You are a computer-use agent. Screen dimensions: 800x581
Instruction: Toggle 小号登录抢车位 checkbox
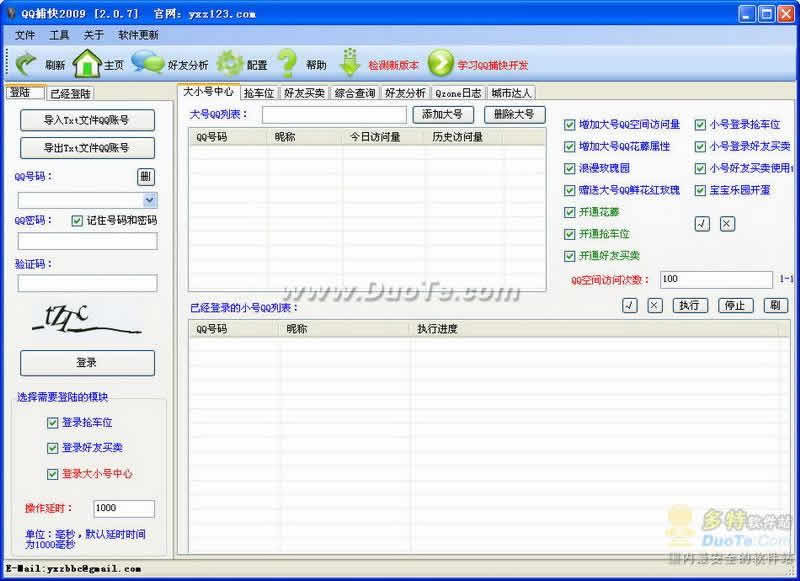click(x=700, y=124)
